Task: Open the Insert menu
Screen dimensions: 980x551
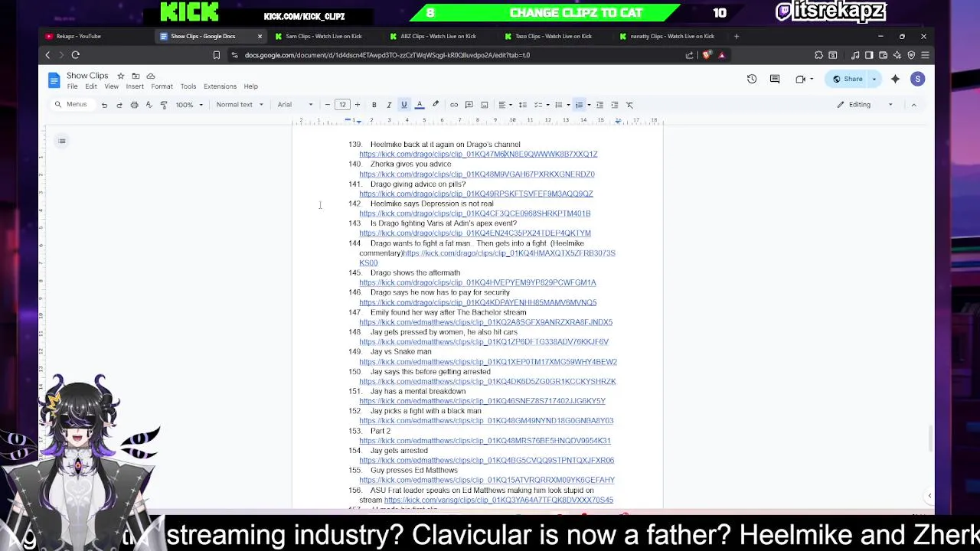Action: click(x=135, y=86)
